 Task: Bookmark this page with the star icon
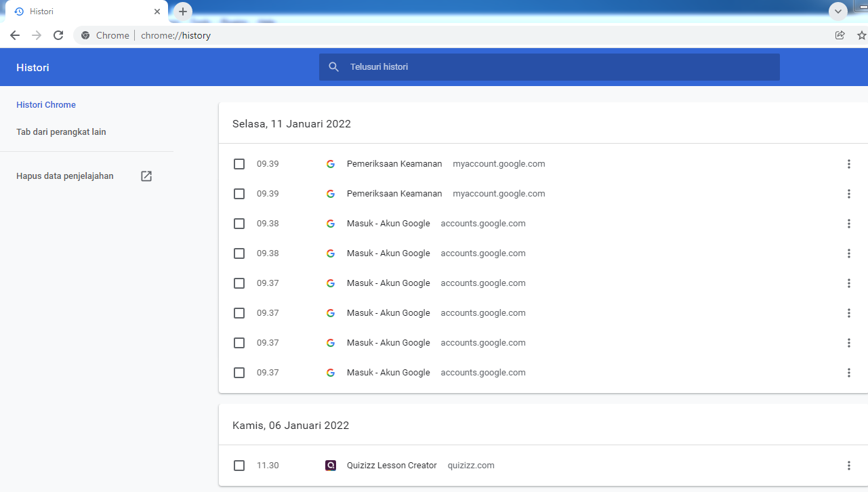click(861, 35)
